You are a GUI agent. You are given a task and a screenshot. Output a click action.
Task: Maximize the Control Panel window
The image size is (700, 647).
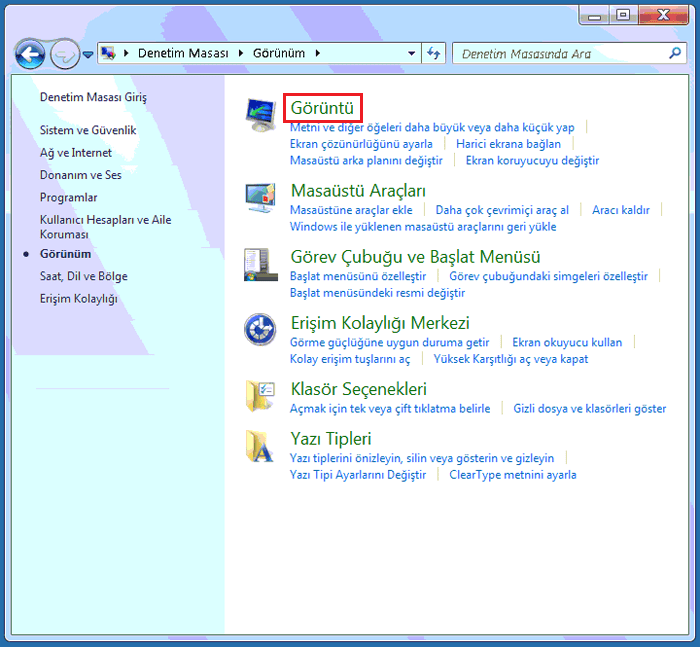pyautogui.click(x=623, y=16)
